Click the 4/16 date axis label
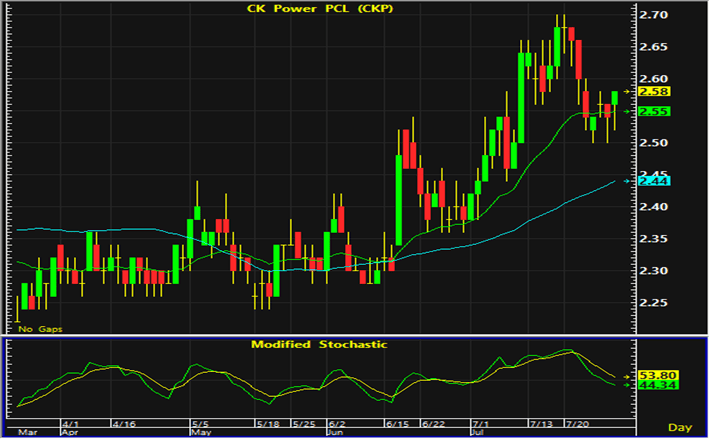The image size is (710, 439). tap(124, 424)
